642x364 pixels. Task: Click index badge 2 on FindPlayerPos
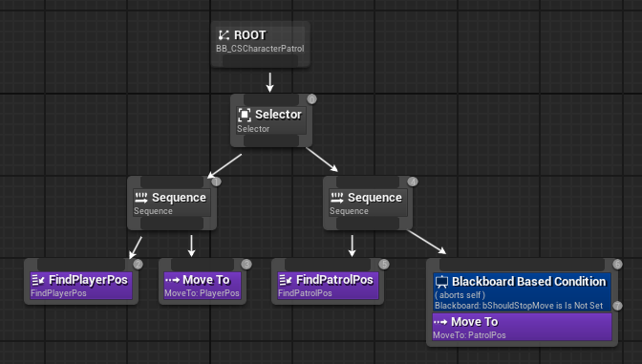tap(138, 264)
